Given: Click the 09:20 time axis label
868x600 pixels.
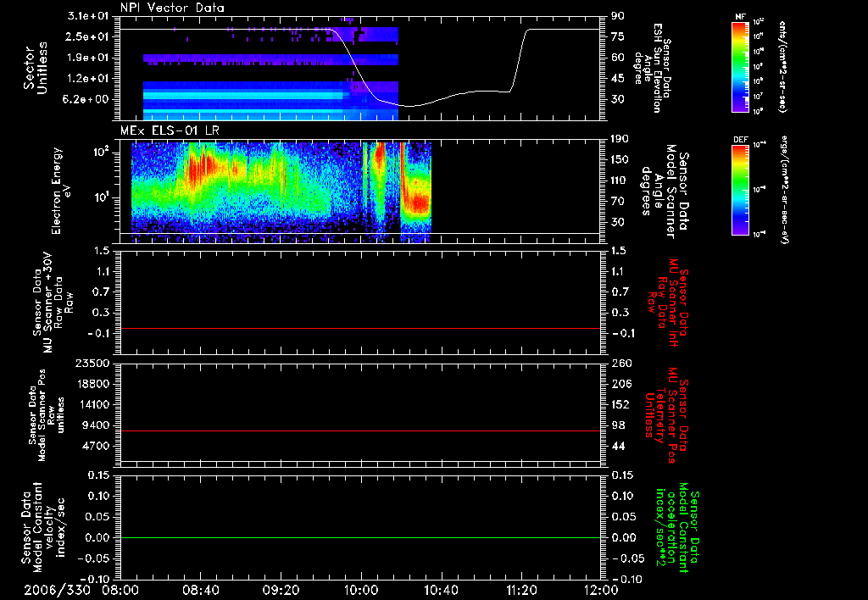Looking at the screenshot, I should click(x=281, y=591).
